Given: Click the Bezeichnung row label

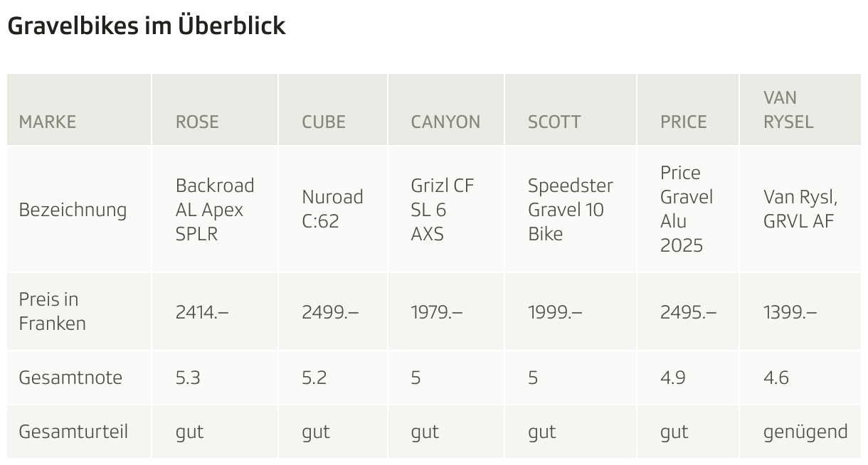Looking at the screenshot, I should point(73,210).
